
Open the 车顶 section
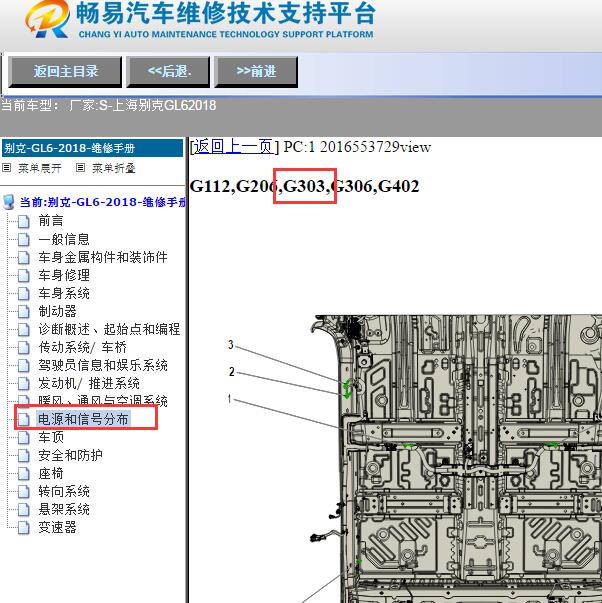click(x=51, y=437)
